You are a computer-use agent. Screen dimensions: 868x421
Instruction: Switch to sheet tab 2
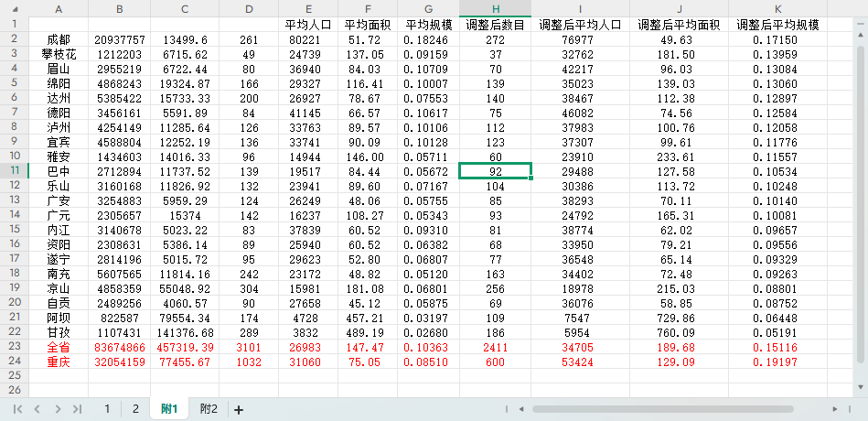[135, 409]
